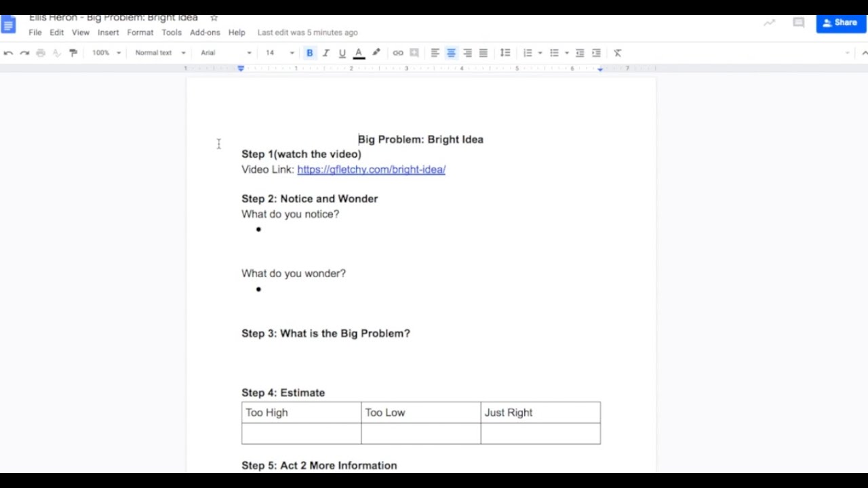Viewport: 868px width, 488px height.
Task: Click the left indent marker on ruler
Action: (x=241, y=68)
